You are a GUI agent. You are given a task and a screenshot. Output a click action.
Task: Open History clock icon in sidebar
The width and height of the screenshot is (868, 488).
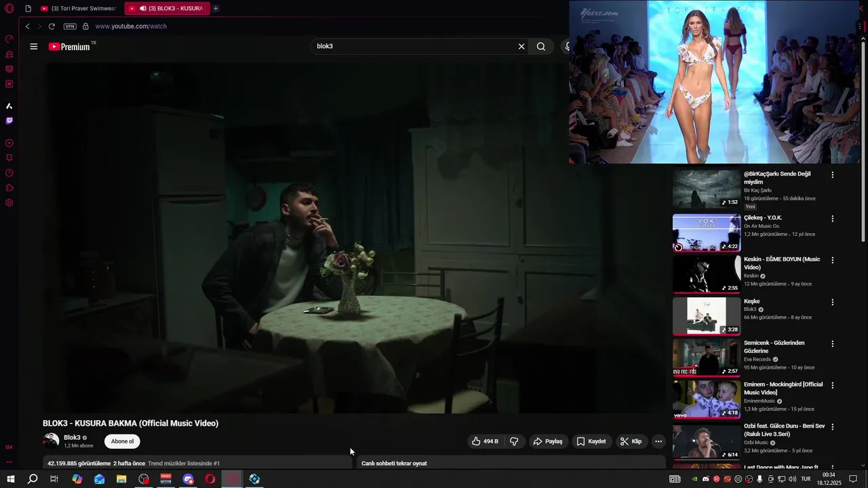[x=9, y=173]
